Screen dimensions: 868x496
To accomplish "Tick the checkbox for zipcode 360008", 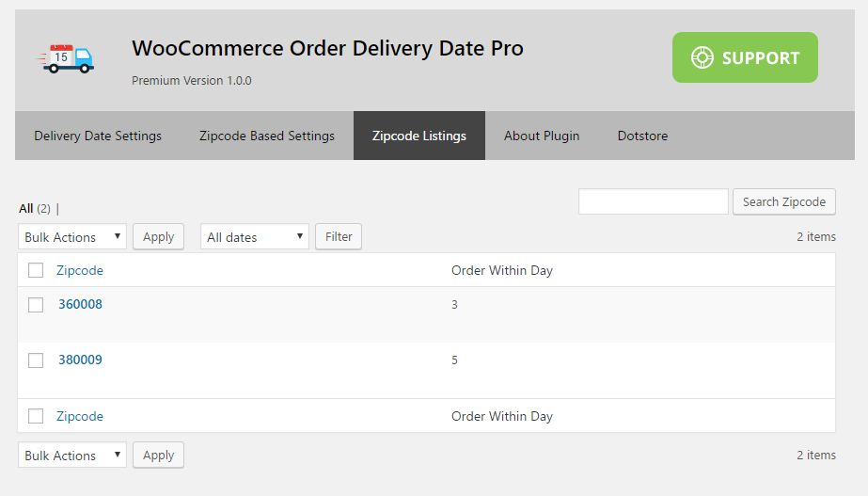I will click(x=36, y=305).
